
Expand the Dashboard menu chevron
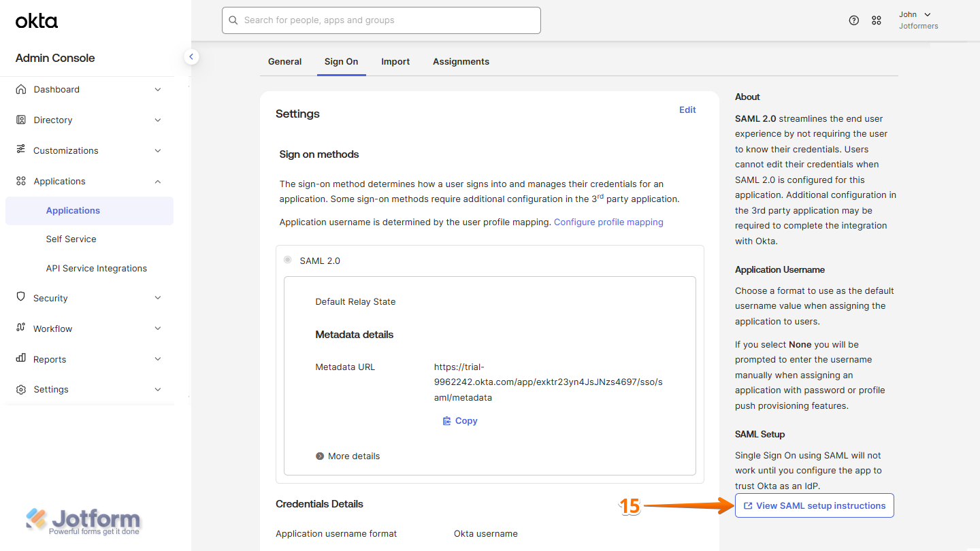pyautogui.click(x=158, y=89)
